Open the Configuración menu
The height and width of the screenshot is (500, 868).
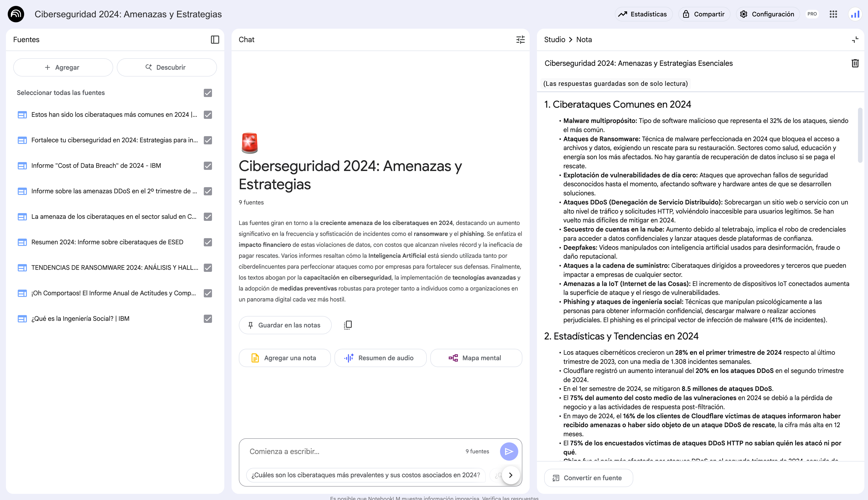click(768, 14)
